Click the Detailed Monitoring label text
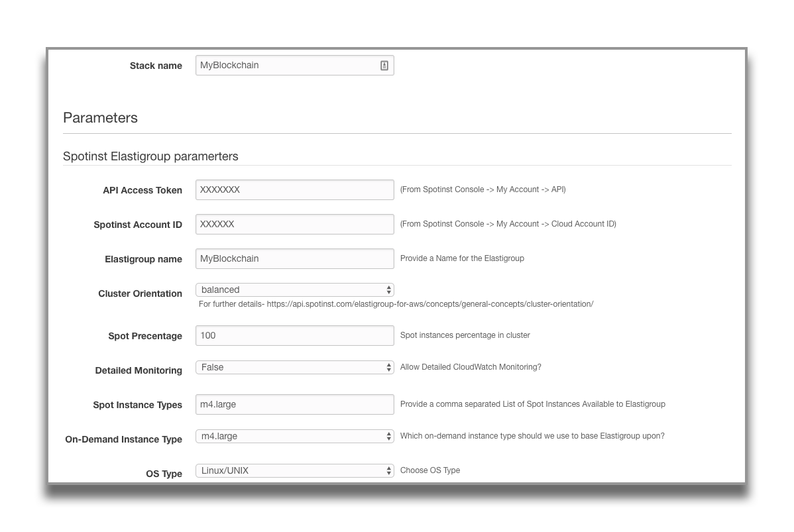The height and width of the screenshot is (532, 794). 139,371
